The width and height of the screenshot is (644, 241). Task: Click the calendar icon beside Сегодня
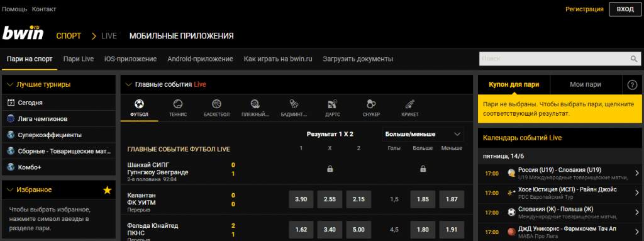click(11, 103)
